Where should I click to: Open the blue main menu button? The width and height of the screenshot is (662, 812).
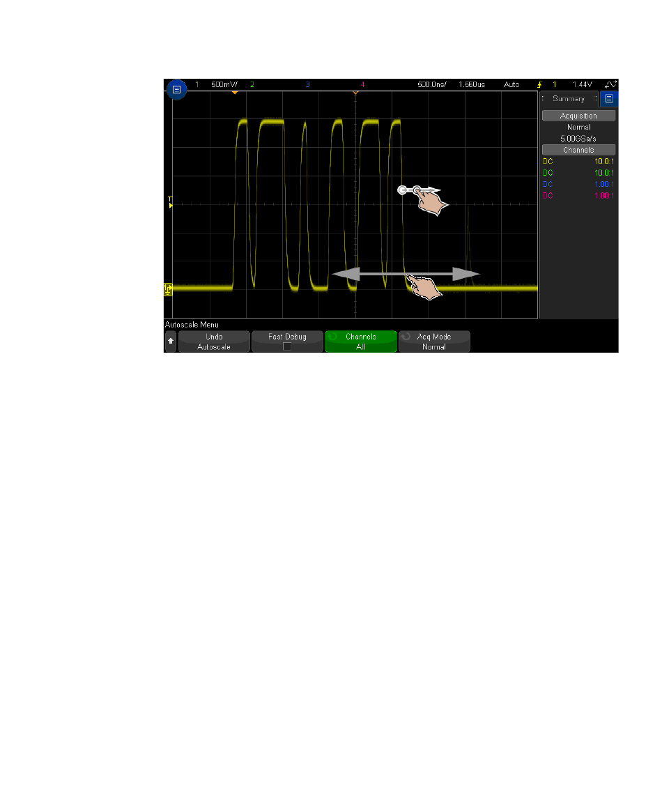(176, 90)
